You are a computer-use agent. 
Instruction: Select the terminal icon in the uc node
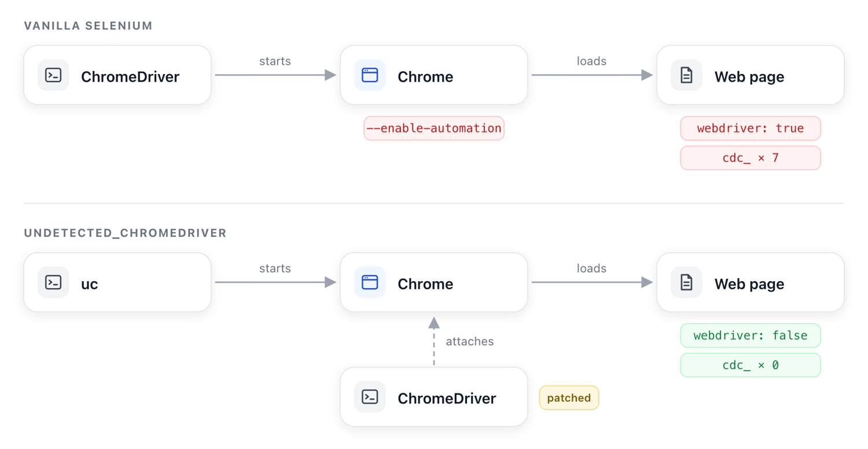tap(53, 282)
